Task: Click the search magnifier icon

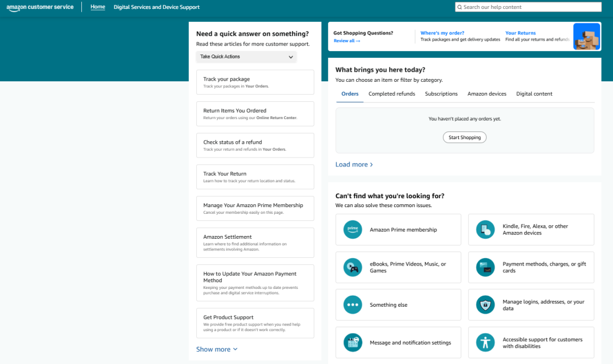Action: coord(460,7)
